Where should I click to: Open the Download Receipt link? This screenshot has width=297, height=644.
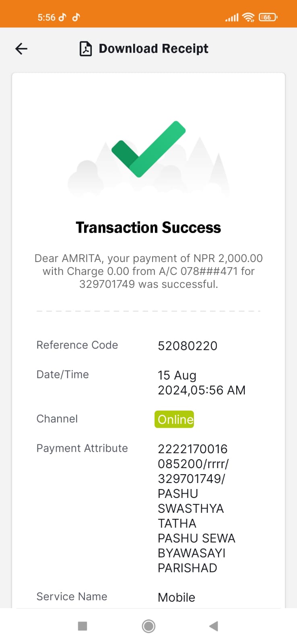tap(153, 49)
